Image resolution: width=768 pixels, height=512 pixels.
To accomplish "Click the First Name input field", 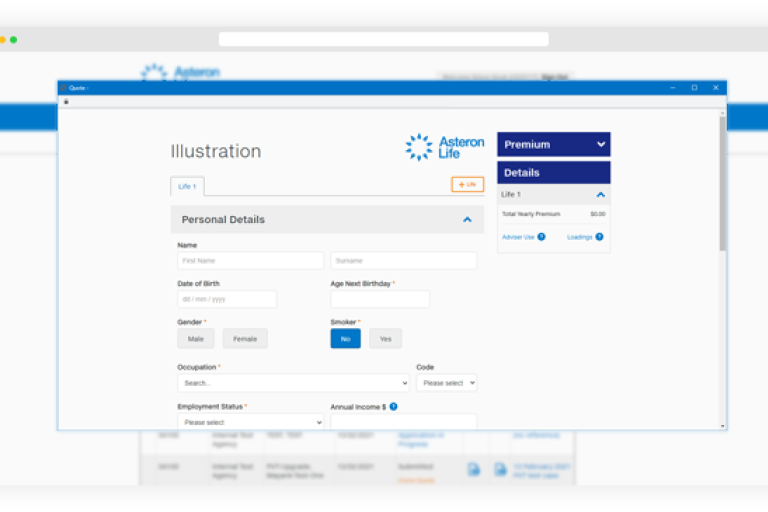I will (250, 261).
